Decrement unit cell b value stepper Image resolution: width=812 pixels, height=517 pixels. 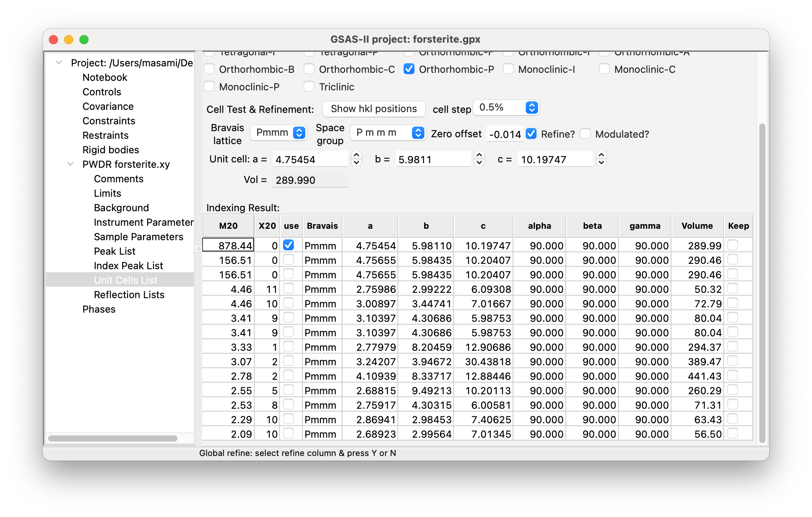click(479, 163)
